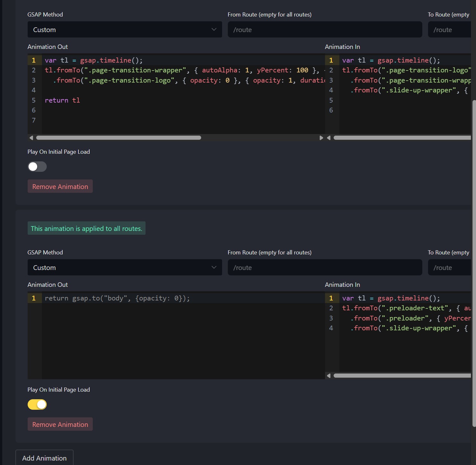This screenshot has height=465, width=476.
Task: Expand the second GSAP Method Custom dropdown
Action: 125,267
